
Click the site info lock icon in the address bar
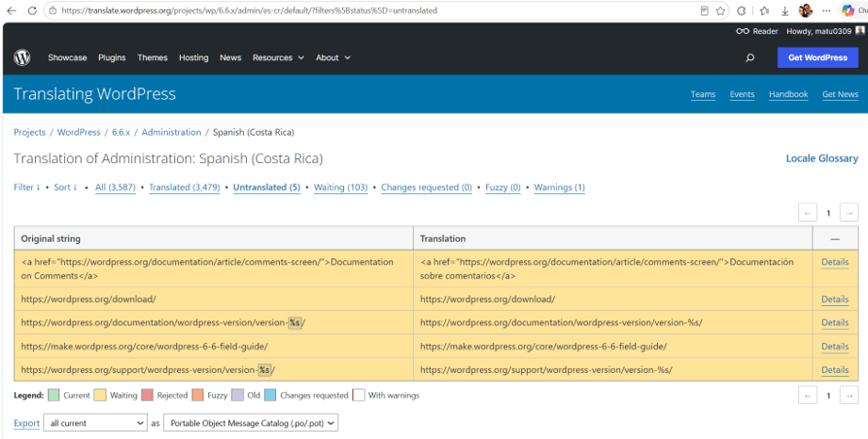tap(53, 10)
